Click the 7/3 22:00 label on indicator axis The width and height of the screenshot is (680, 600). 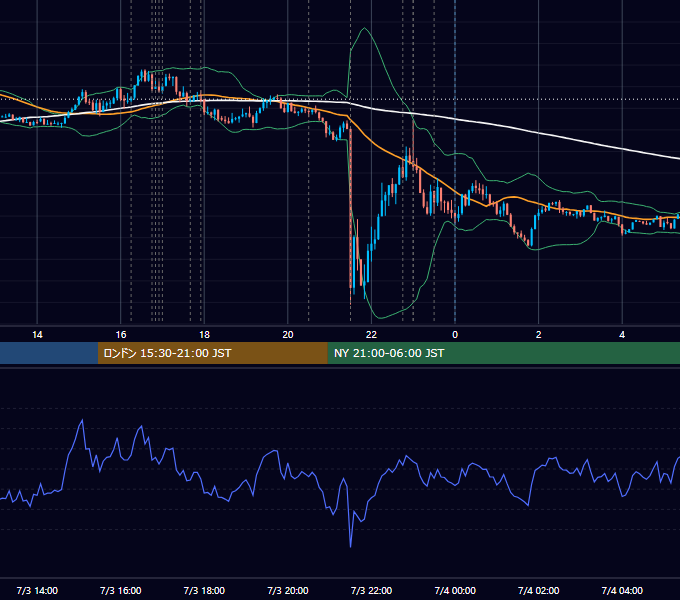coord(371,590)
